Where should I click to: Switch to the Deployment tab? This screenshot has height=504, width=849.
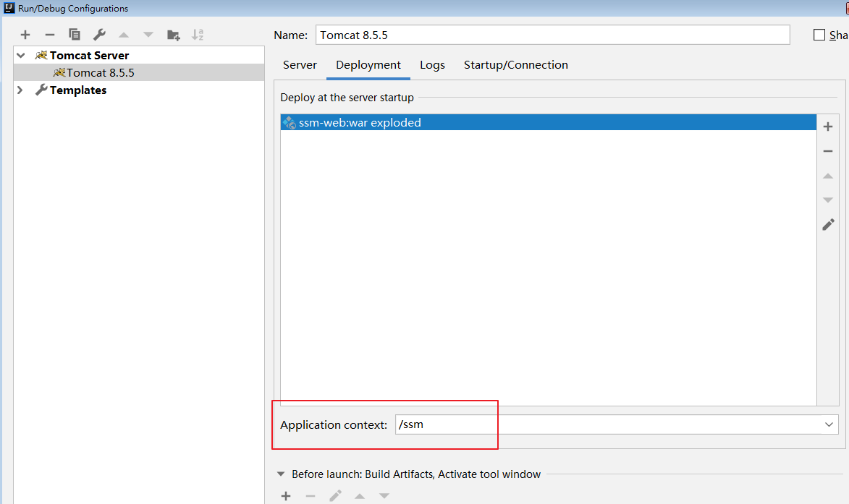[x=368, y=65]
